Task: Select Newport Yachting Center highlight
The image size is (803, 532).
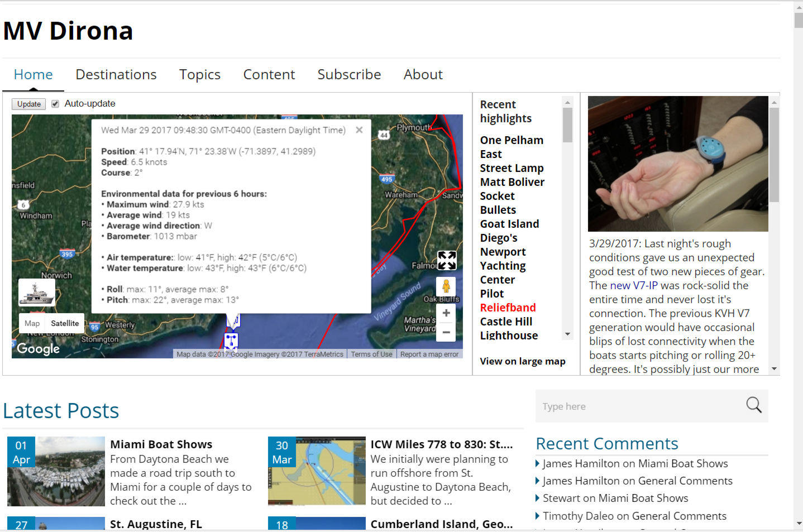Action: point(503,266)
